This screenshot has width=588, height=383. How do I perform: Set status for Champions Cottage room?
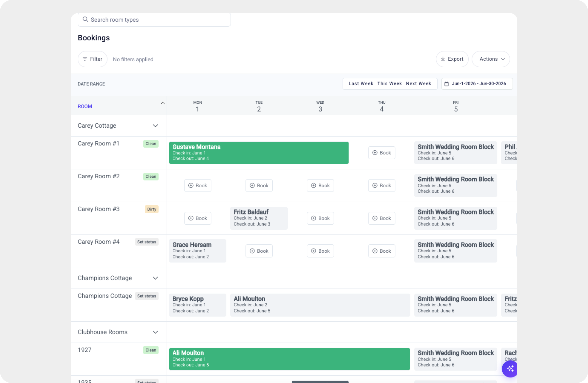(147, 296)
